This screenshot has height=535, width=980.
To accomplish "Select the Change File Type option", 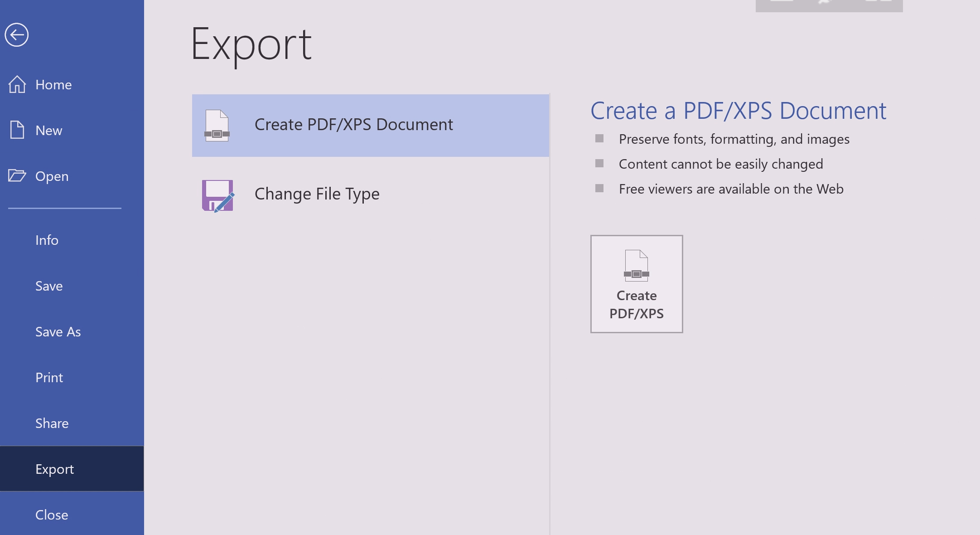I will (x=371, y=195).
